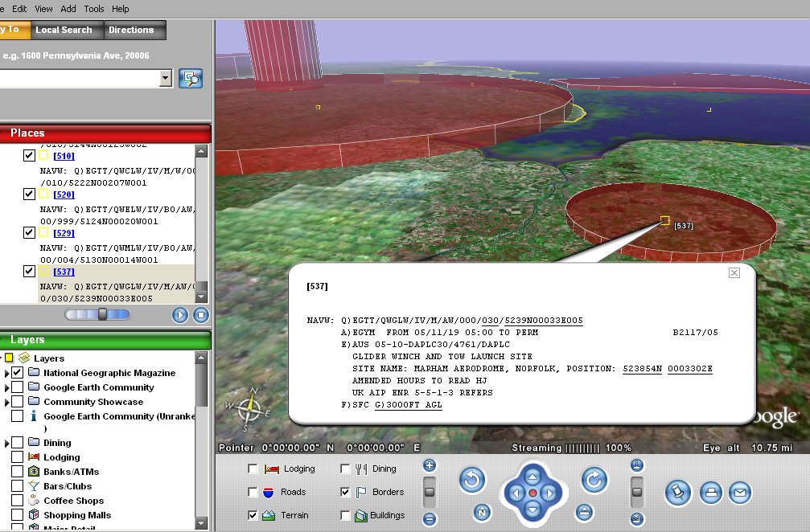Click the print icon
The image size is (810, 532).
(709, 493)
